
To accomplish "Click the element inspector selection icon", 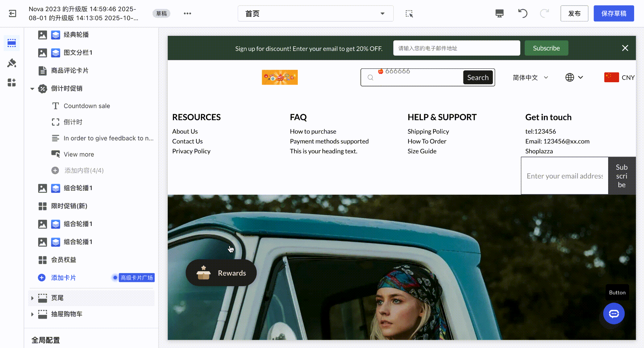I will tap(409, 13).
